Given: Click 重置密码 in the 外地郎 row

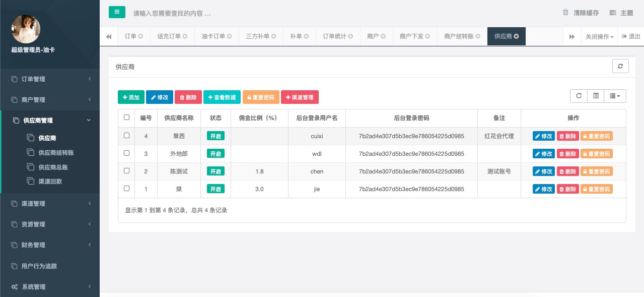Looking at the screenshot, I should click(x=596, y=154).
